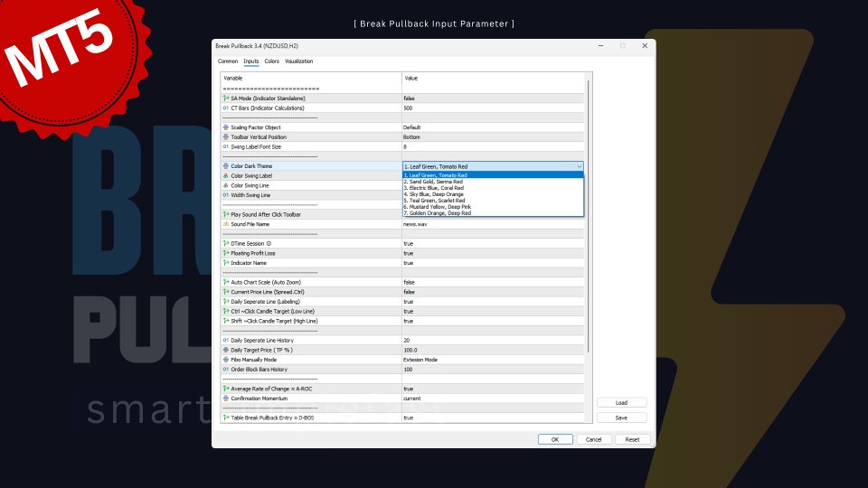Collapse the Color Dark Theme combo box arrow

pyautogui.click(x=579, y=166)
